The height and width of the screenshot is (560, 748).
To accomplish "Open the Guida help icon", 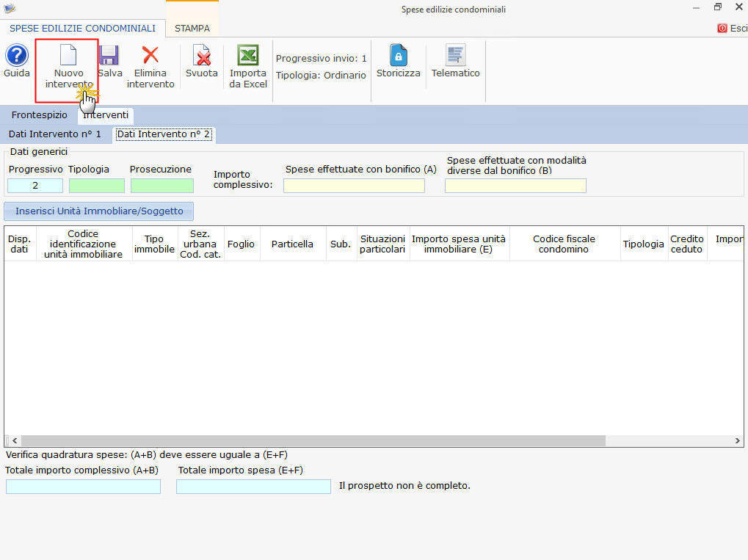I will coord(17,55).
